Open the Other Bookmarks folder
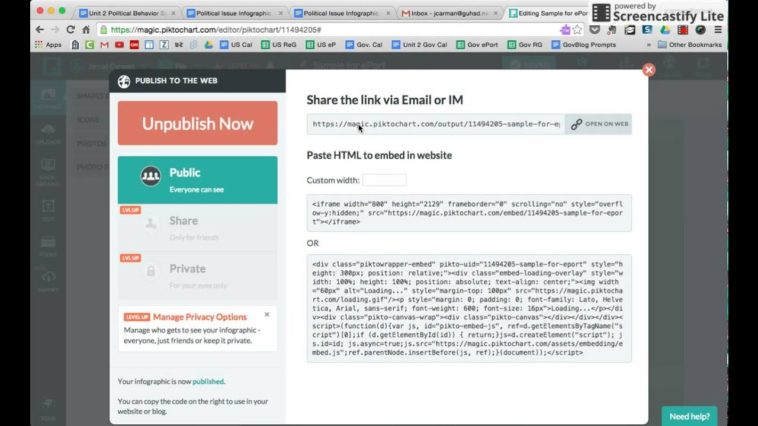This screenshot has width=758, height=426. click(x=691, y=45)
